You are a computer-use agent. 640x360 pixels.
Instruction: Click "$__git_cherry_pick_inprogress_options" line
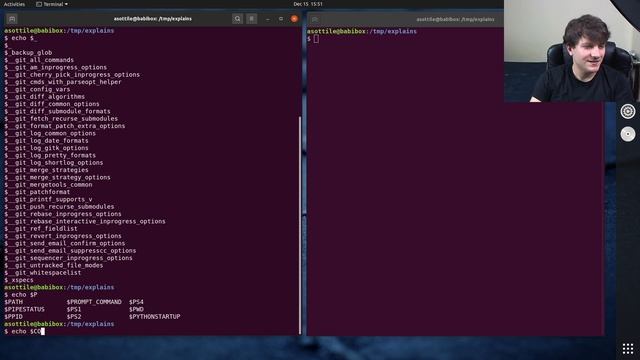[72, 75]
